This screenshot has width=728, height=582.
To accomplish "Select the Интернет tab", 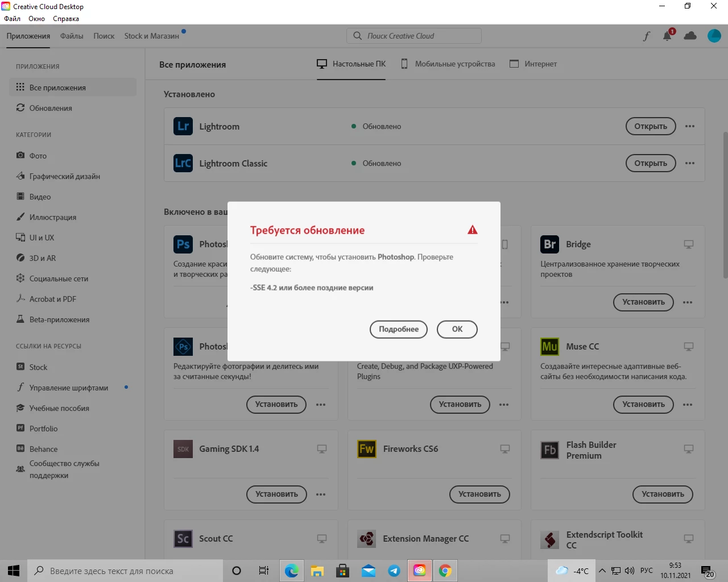I will pyautogui.click(x=533, y=64).
